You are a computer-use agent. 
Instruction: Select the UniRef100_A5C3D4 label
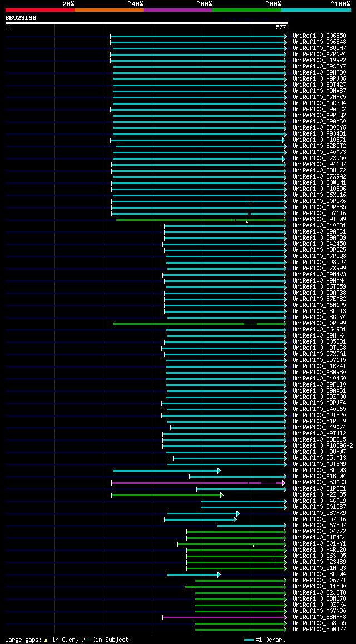[319, 103]
